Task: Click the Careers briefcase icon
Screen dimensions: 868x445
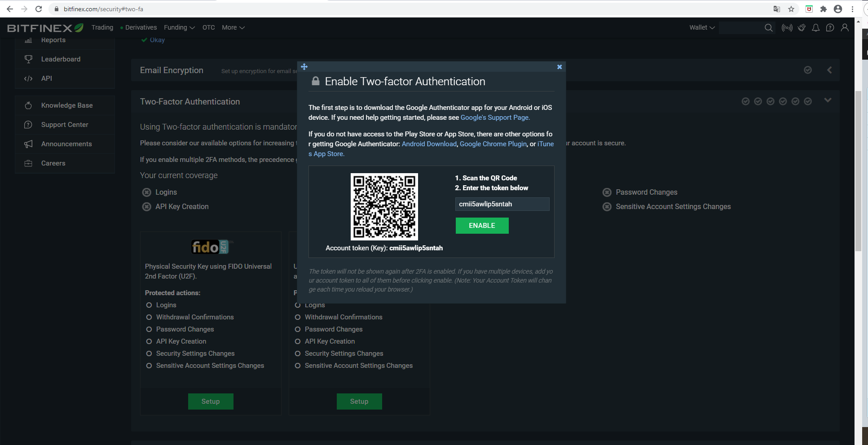Action: click(x=28, y=163)
